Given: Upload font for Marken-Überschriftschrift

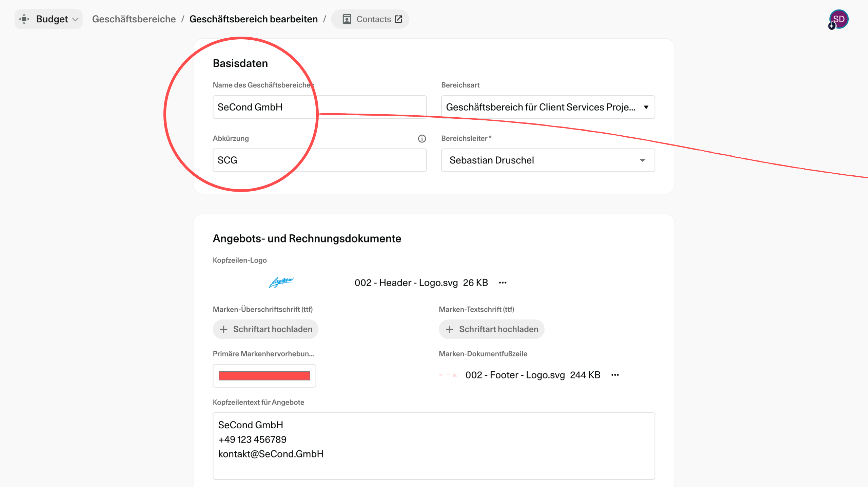Looking at the screenshot, I should 265,329.
